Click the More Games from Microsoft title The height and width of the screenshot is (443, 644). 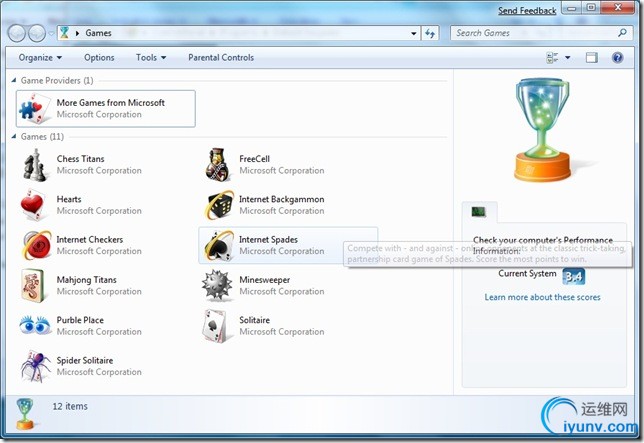tap(111, 103)
